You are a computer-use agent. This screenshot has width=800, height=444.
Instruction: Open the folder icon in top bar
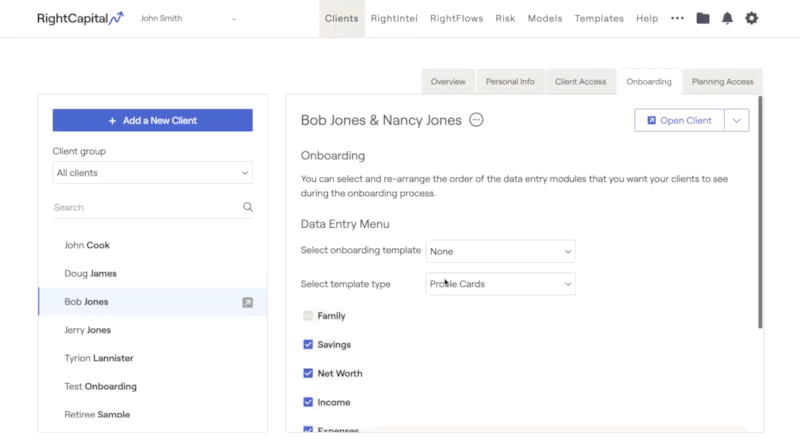coord(703,18)
